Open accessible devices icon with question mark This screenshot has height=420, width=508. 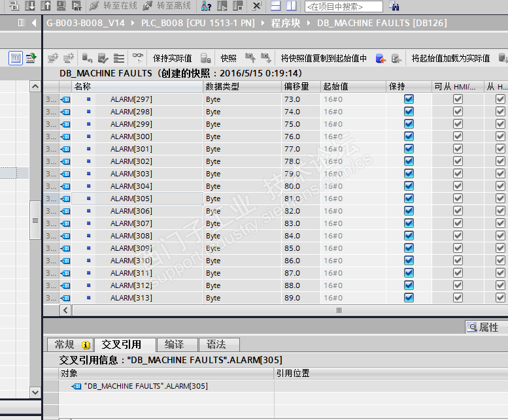coord(206,5)
